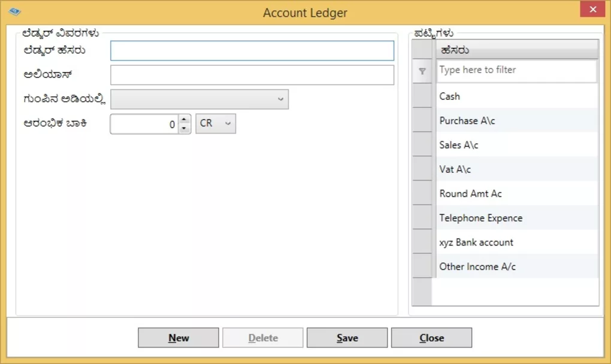Viewport: 611px width, 364px height.
Task: Click the opening balance number field
Action: click(144, 124)
